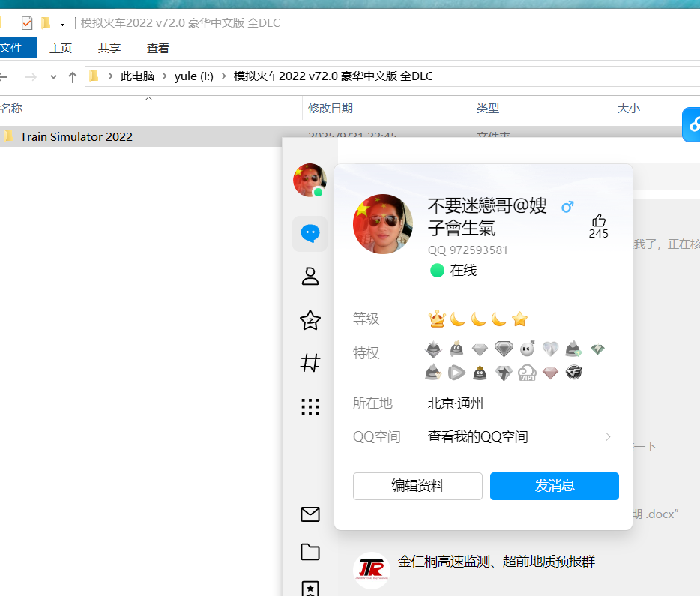The height and width of the screenshot is (596, 700).
Task: Open the mail envelope icon in QQ sidebar
Action: (310, 514)
